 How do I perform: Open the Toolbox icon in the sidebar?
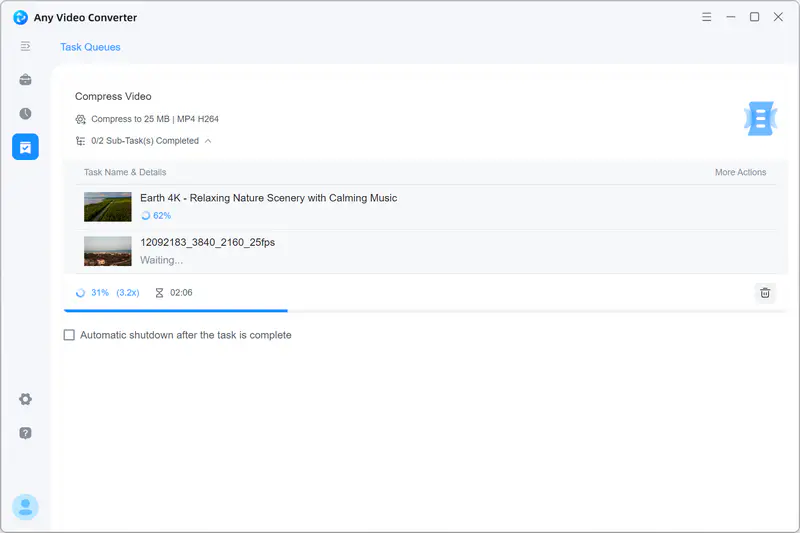25,80
